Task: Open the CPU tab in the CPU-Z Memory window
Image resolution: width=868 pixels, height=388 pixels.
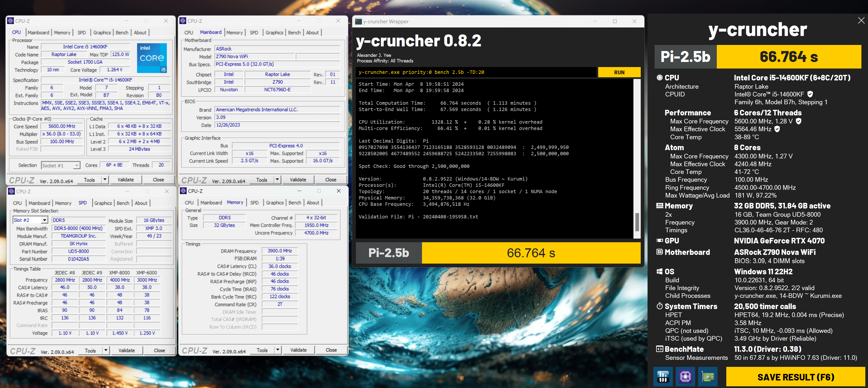Action: (x=189, y=203)
